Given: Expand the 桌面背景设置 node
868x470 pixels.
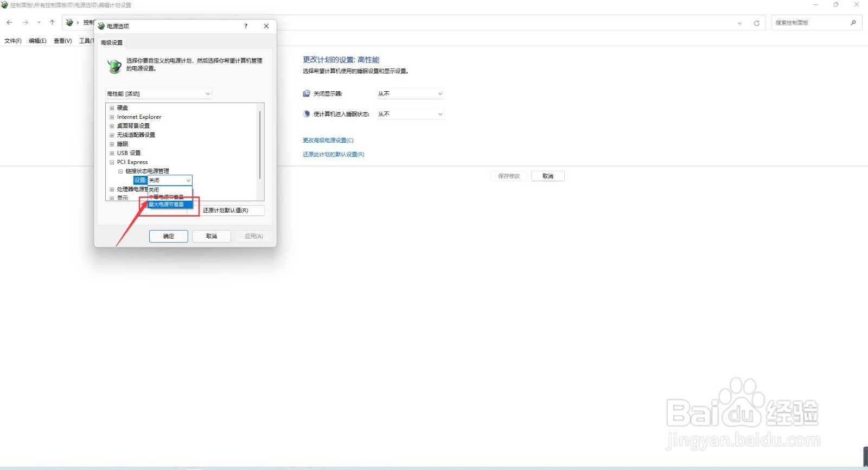Looking at the screenshot, I should [112, 126].
